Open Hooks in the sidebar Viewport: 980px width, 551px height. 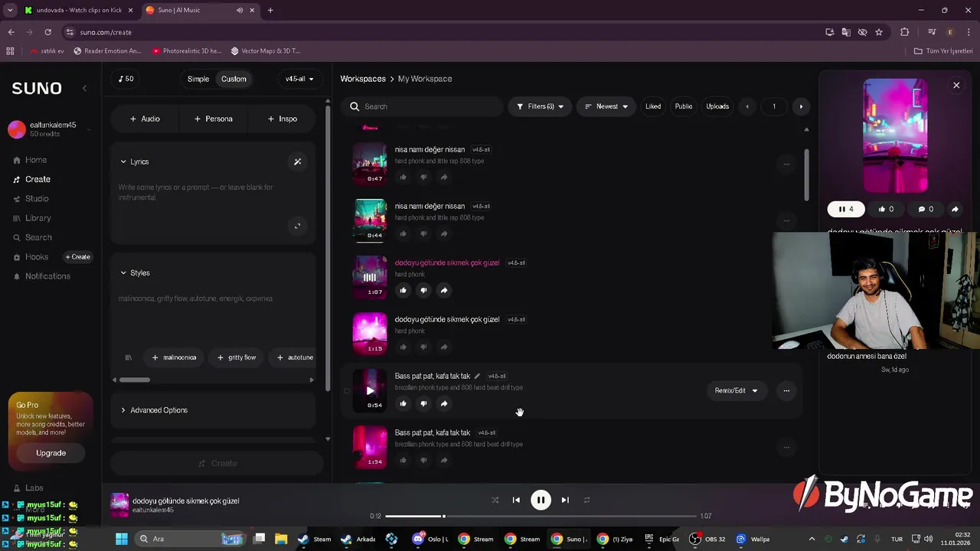(31, 257)
